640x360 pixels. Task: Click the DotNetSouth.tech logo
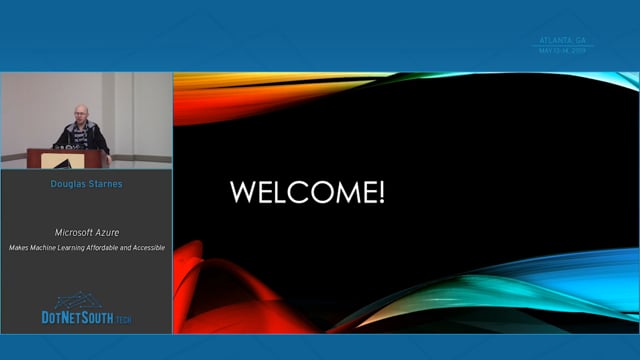pyautogui.click(x=87, y=308)
